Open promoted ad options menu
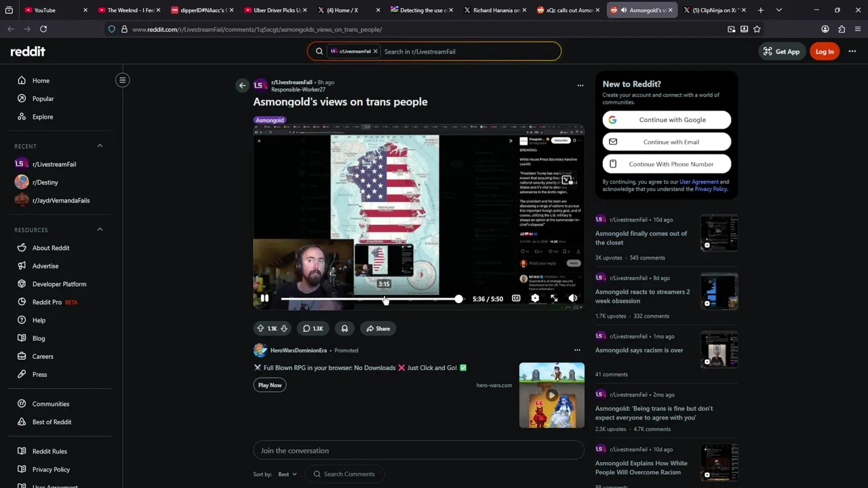The width and height of the screenshot is (868, 488). click(577, 350)
